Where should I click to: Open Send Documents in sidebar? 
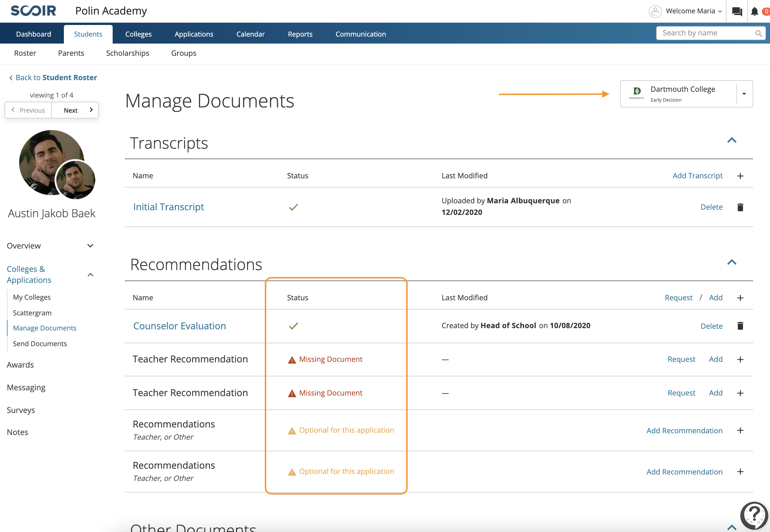[40, 344]
